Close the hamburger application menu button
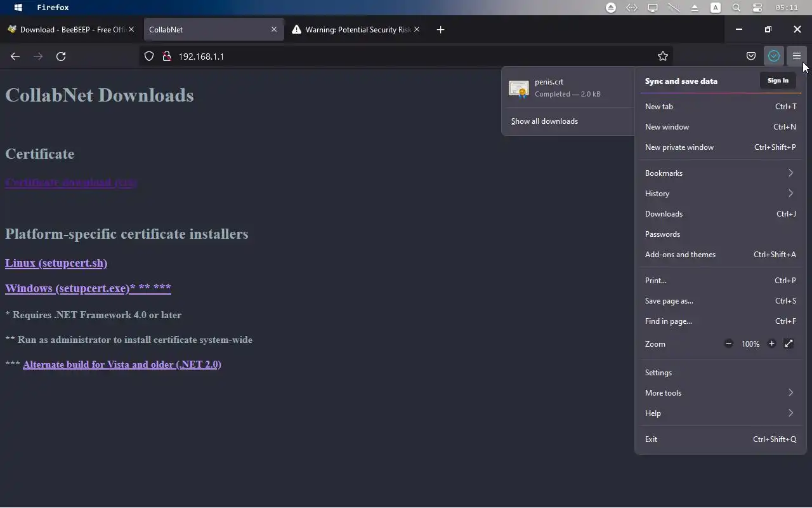Screen dimensions: 812x508 click(x=797, y=56)
